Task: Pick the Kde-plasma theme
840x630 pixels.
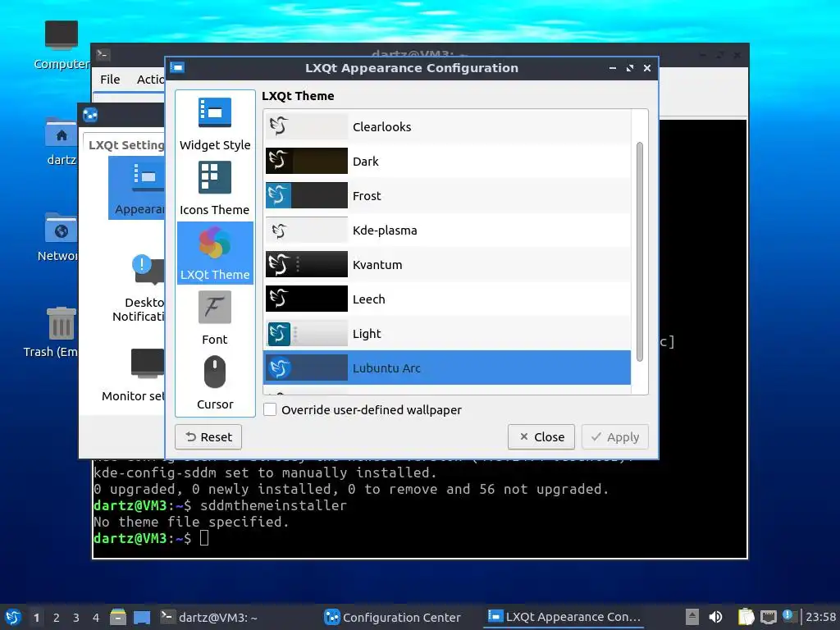Action: pyautogui.click(x=447, y=231)
